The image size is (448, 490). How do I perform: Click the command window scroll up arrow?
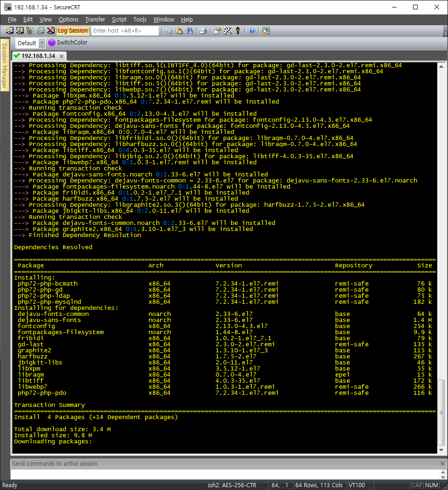443,472
